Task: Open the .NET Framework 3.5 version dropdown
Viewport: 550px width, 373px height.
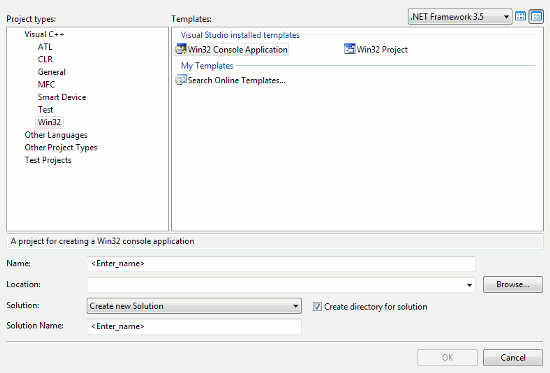Action: coord(460,16)
